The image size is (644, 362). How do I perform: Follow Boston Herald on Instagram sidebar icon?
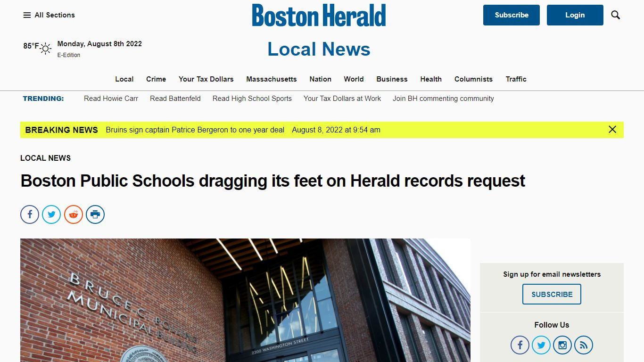(562, 345)
